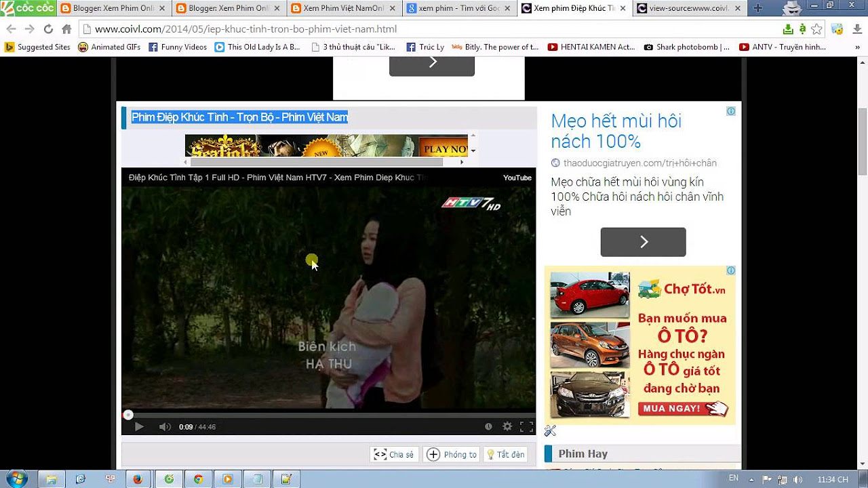Image resolution: width=868 pixels, height=488 pixels.
Task: Open Windows Explorer from the taskbar
Action: pos(52,479)
